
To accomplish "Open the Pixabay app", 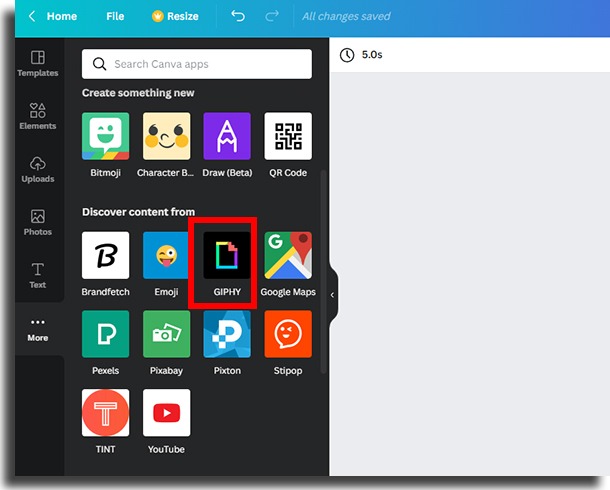I will pos(167,334).
